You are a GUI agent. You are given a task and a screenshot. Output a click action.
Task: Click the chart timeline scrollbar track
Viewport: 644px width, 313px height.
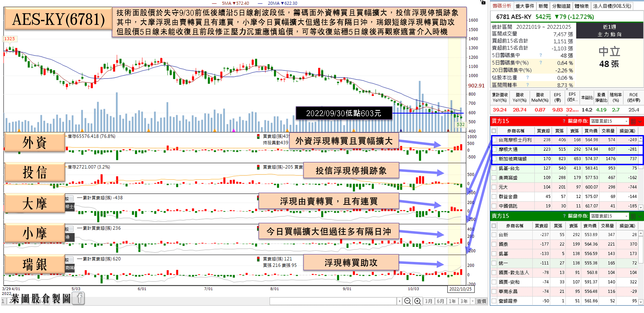[x=333, y=301]
